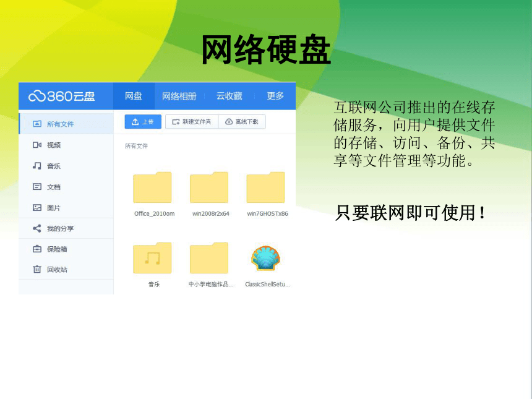Click the 保险箱 sidebar label
This screenshot has height=399, width=532.
coord(57,249)
